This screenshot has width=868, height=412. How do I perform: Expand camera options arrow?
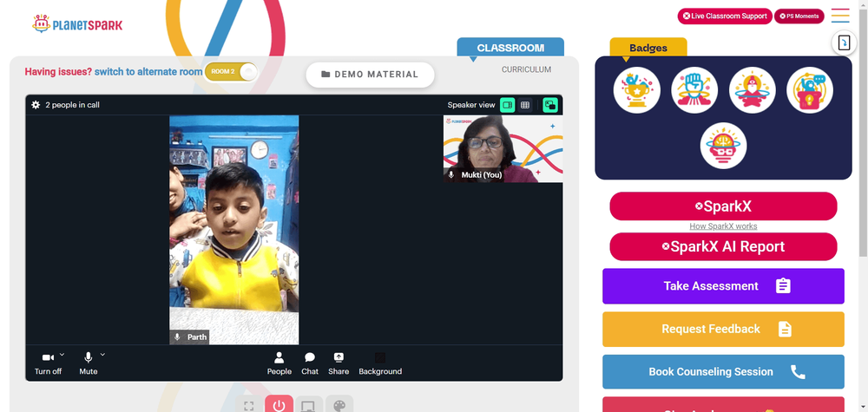(x=62, y=355)
